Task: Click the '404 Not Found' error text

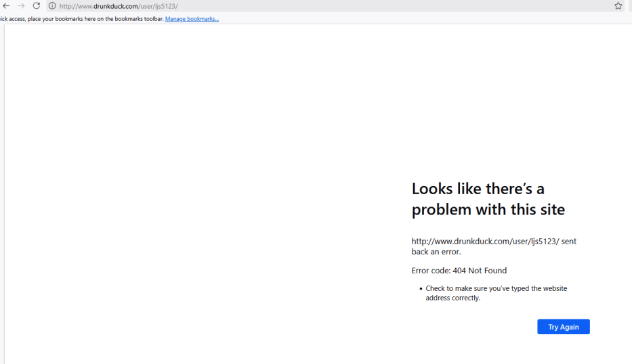Action: [x=480, y=271]
